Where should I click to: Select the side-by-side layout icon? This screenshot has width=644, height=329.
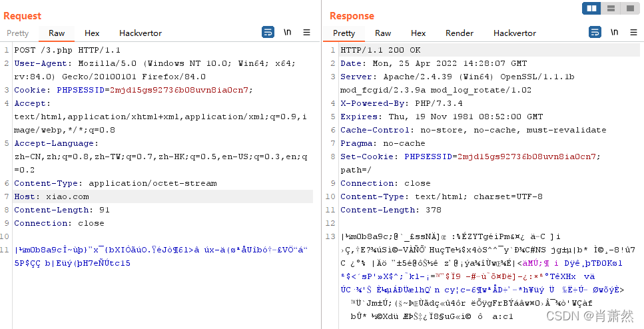click(591, 9)
